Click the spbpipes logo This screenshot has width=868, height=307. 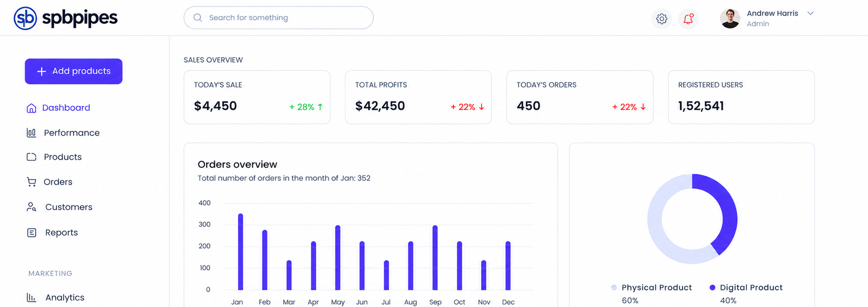coord(66,18)
